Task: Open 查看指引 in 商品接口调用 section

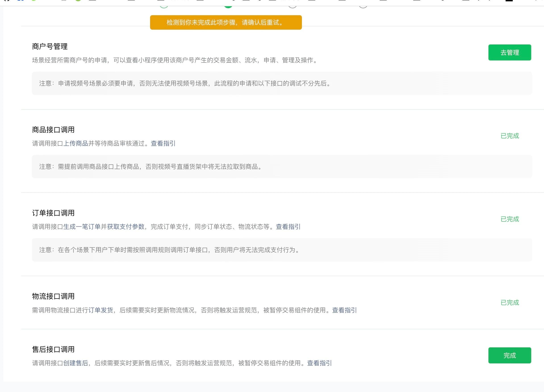Action: click(163, 143)
